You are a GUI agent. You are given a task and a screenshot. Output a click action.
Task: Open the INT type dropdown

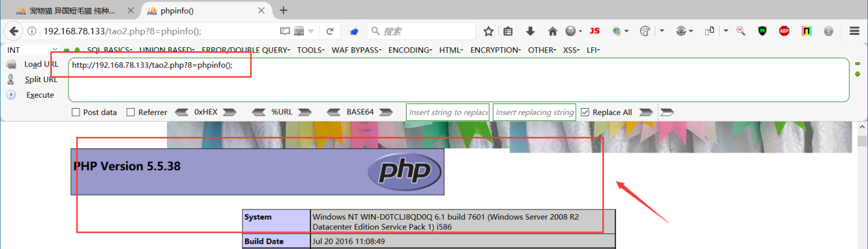click(x=32, y=50)
